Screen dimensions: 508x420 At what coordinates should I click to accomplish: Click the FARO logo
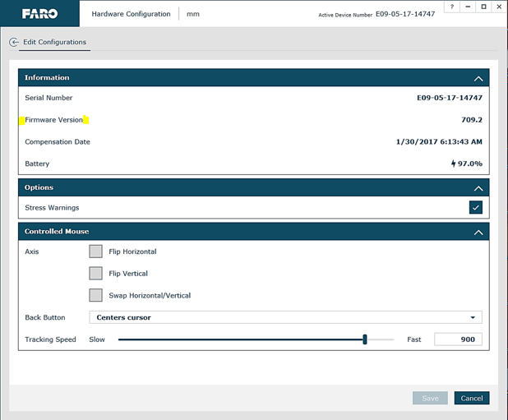(x=39, y=14)
